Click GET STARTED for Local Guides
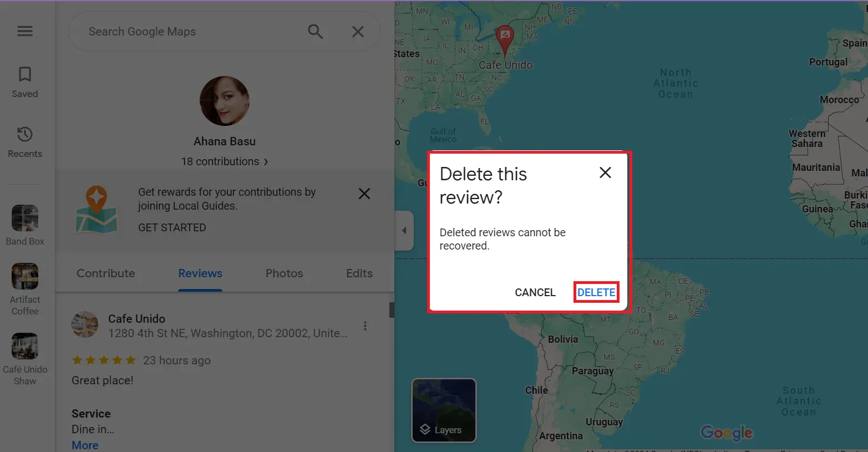The image size is (868, 452). [x=172, y=227]
